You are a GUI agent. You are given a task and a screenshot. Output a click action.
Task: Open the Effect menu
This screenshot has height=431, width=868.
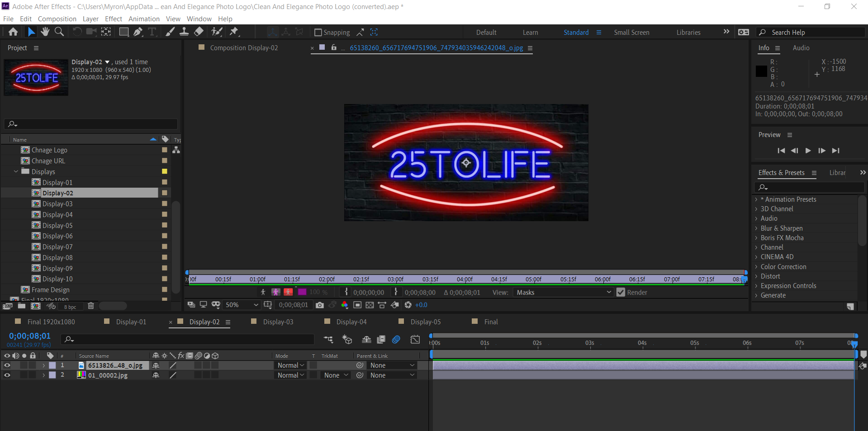click(114, 19)
